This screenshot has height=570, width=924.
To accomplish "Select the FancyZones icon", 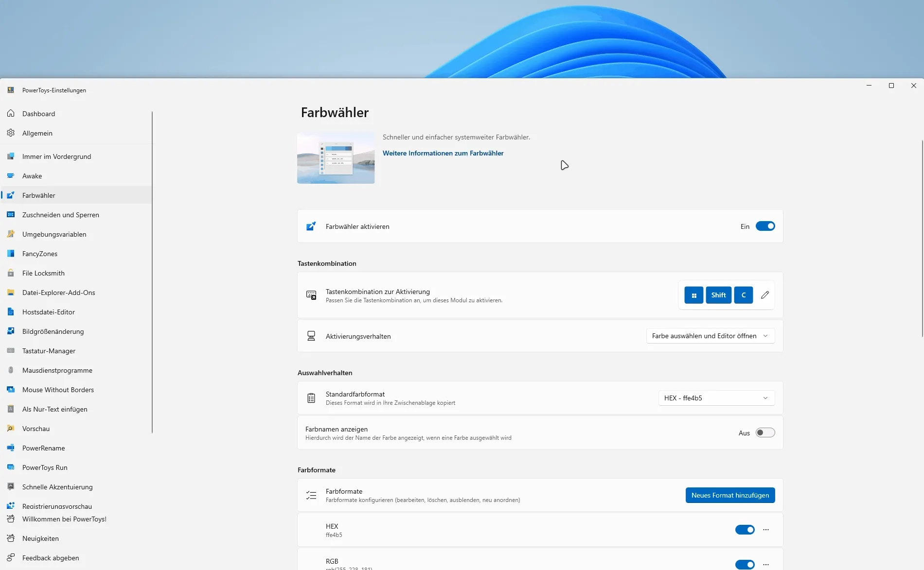I will (x=11, y=253).
